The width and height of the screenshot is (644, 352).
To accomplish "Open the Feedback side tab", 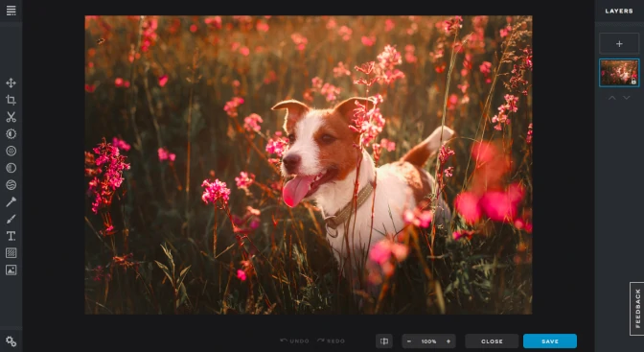I will tap(637, 309).
